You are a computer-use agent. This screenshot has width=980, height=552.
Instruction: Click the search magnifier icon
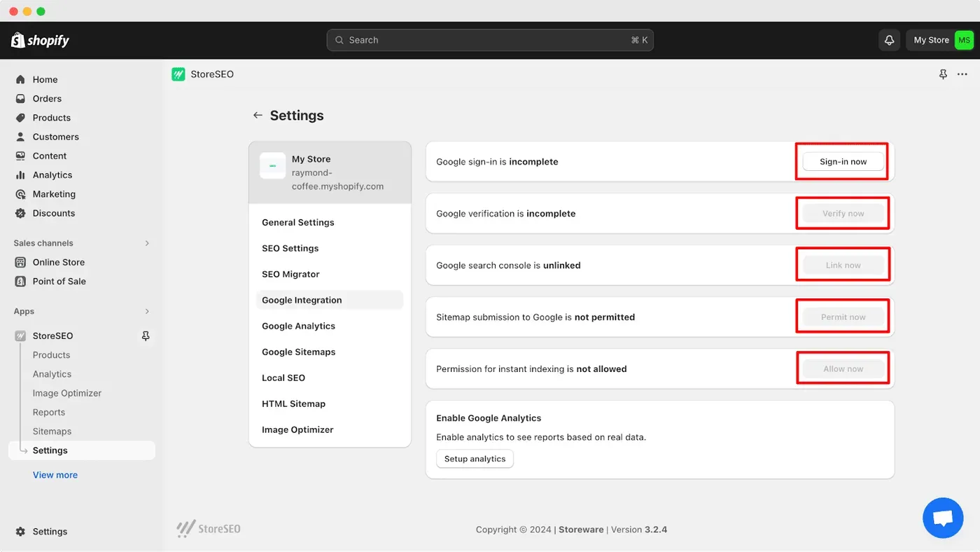point(339,40)
